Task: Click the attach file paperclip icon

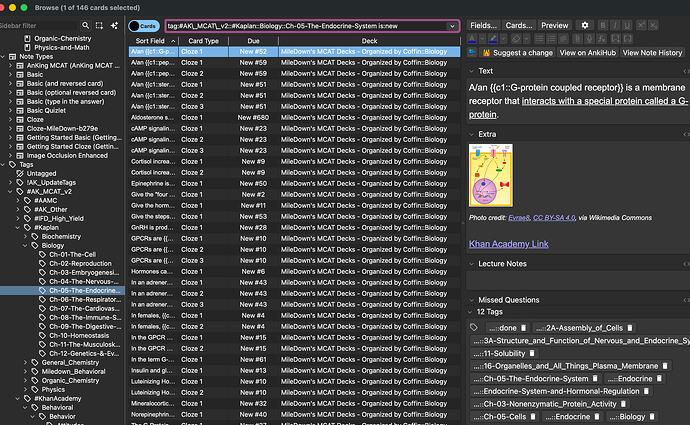Action: tap(577, 39)
